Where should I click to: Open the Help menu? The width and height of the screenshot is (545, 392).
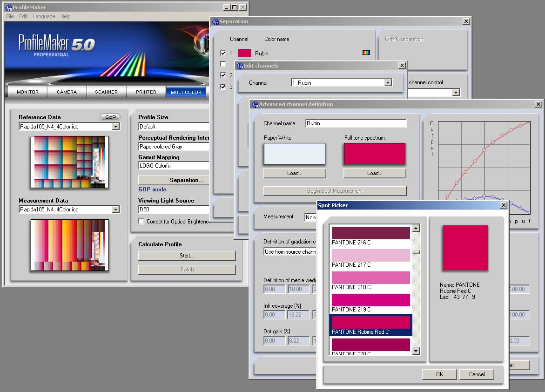(65, 16)
